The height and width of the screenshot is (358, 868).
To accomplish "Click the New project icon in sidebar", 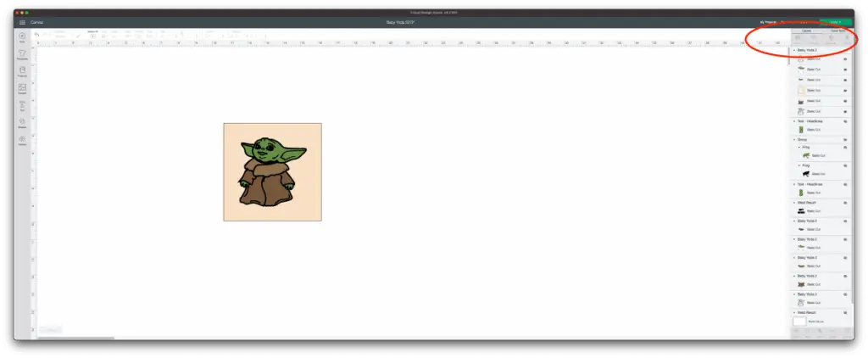I will (x=22, y=37).
